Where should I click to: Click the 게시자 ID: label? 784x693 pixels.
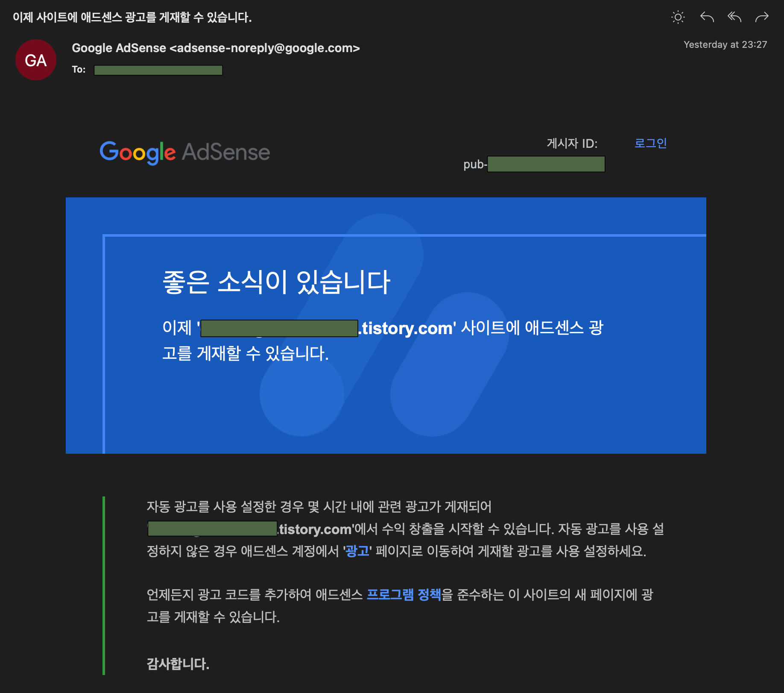click(572, 144)
